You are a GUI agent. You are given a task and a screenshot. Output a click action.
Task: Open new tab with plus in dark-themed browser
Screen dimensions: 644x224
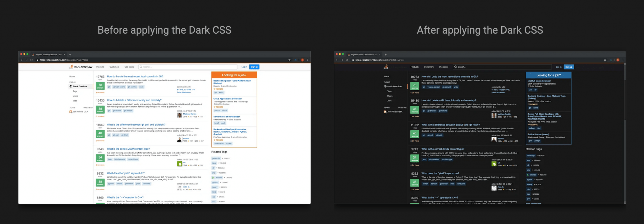(x=386, y=54)
